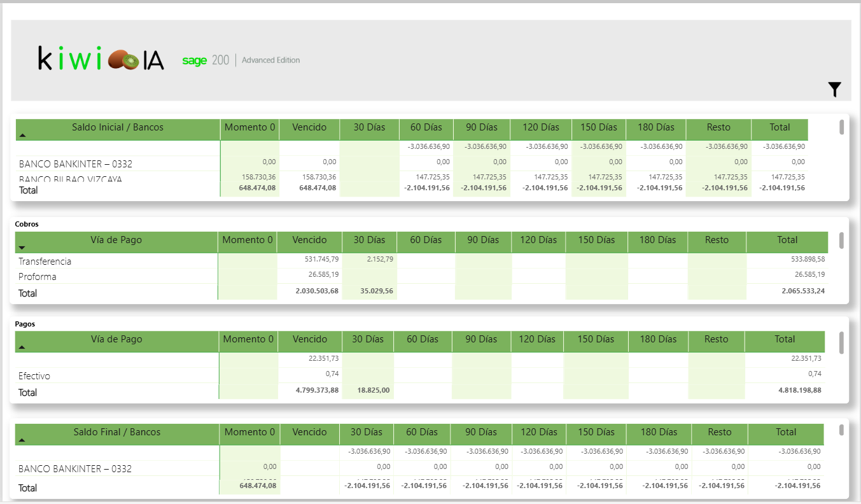Select the Efectivo row in Pagos
This screenshot has width=861, height=504.
pyautogui.click(x=34, y=376)
